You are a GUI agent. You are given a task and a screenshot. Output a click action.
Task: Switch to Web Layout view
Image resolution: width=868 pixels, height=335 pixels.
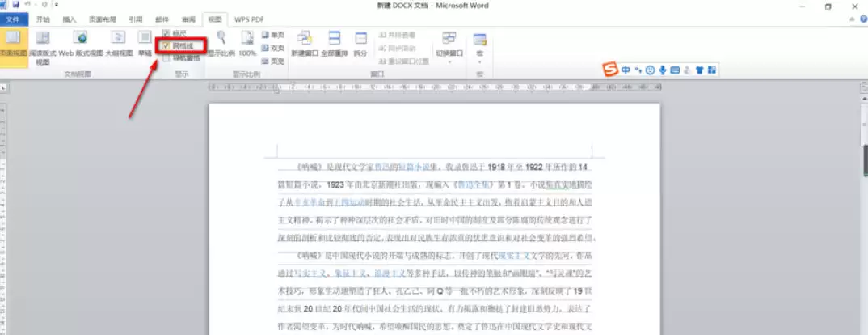(x=81, y=45)
